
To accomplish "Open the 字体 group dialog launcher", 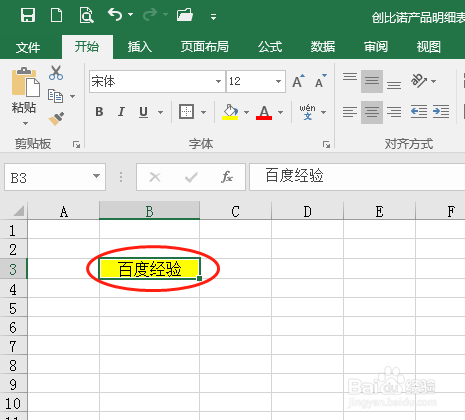I will pos(326,144).
